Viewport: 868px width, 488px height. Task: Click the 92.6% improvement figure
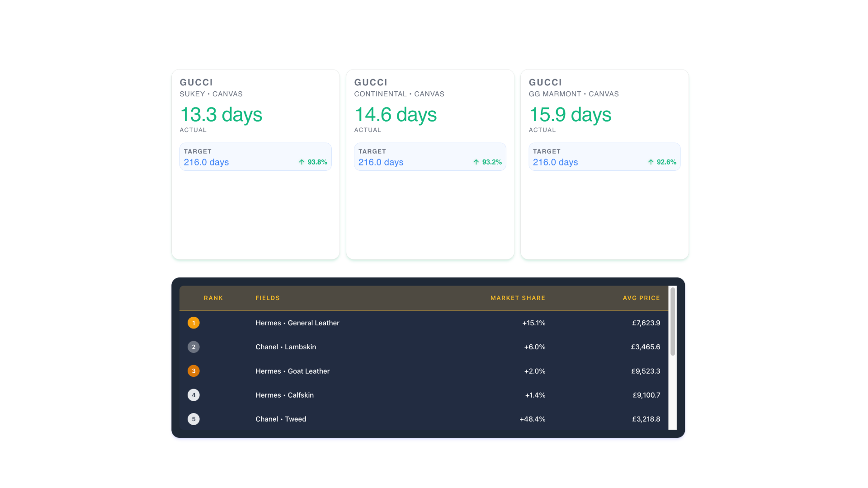click(666, 162)
